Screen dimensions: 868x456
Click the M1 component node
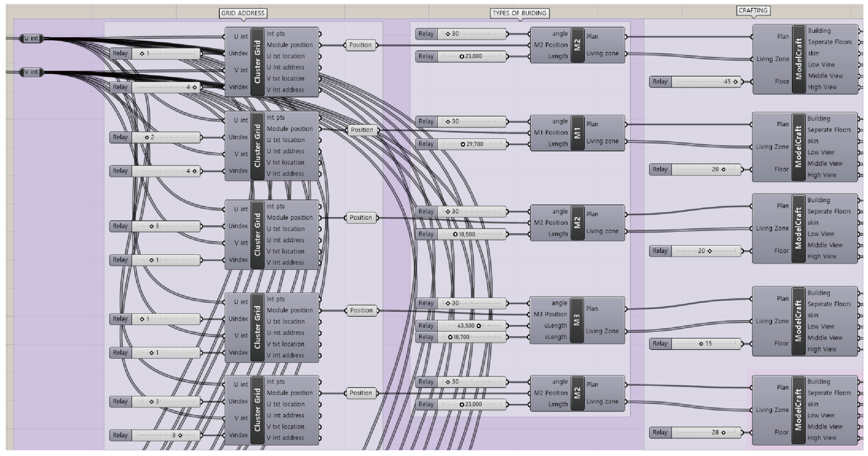577,133
